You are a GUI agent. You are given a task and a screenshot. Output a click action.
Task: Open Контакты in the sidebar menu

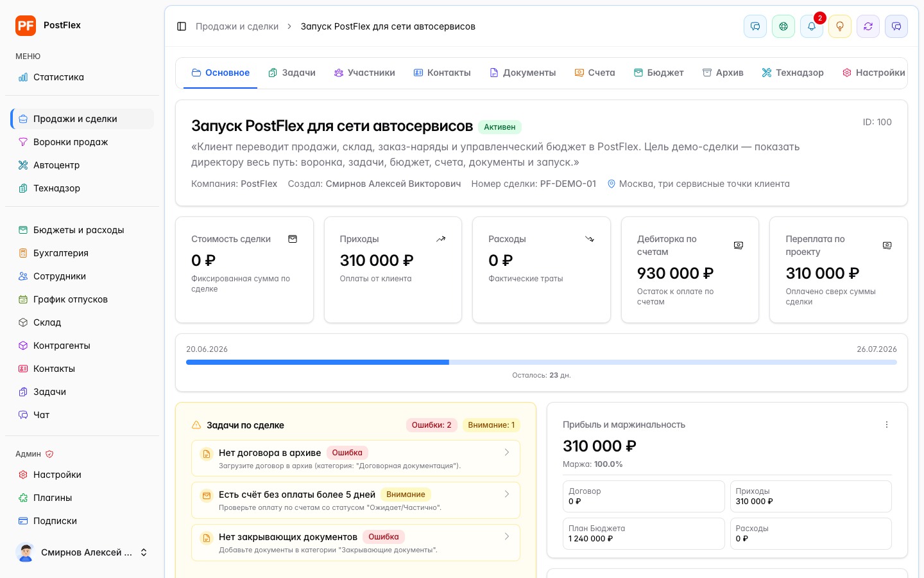coord(82,369)
